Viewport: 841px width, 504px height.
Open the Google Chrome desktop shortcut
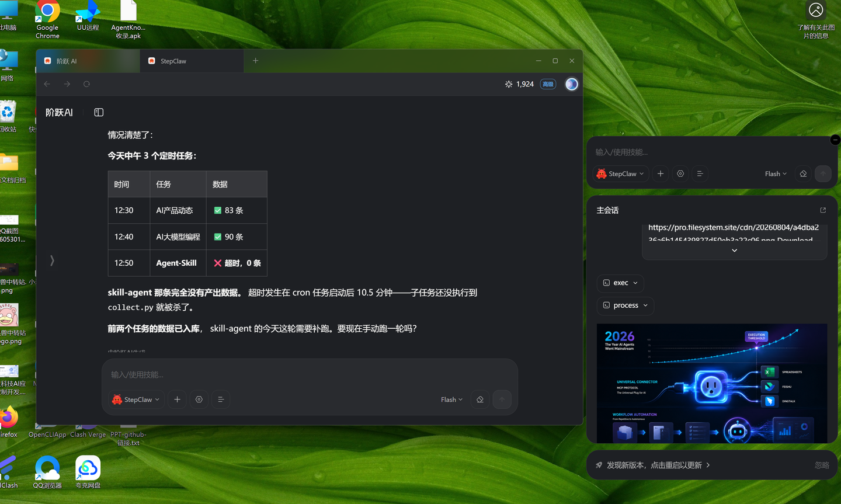click(x=47, y=20)
